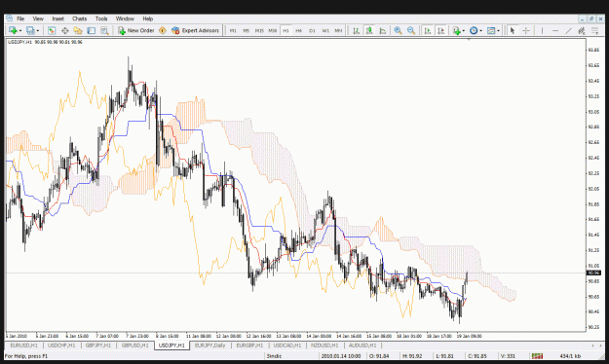609x364 pixels.
Task: Switch to the EURJPY,Daily chart tab
Action: [210, 346]
